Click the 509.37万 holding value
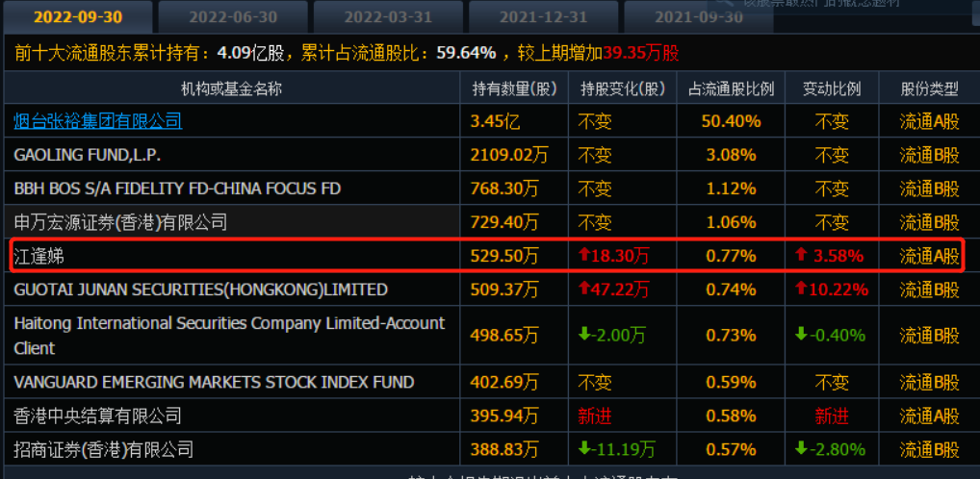This screenshot has width=980, height=479. pyautogui.click(x=504, y=290)
